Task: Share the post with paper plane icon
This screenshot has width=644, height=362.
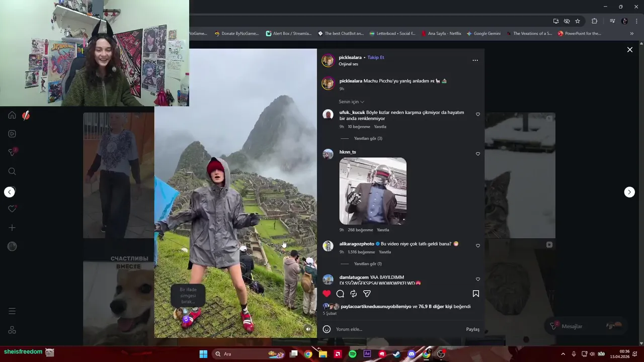Action: pyautogui.click(x=367, y=294)
